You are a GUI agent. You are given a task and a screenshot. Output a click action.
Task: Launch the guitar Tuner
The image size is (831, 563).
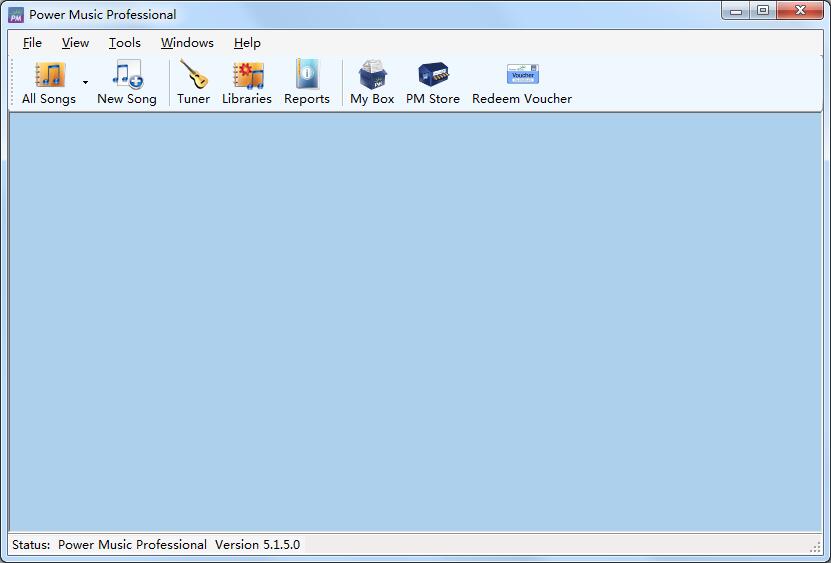(193, 82)
